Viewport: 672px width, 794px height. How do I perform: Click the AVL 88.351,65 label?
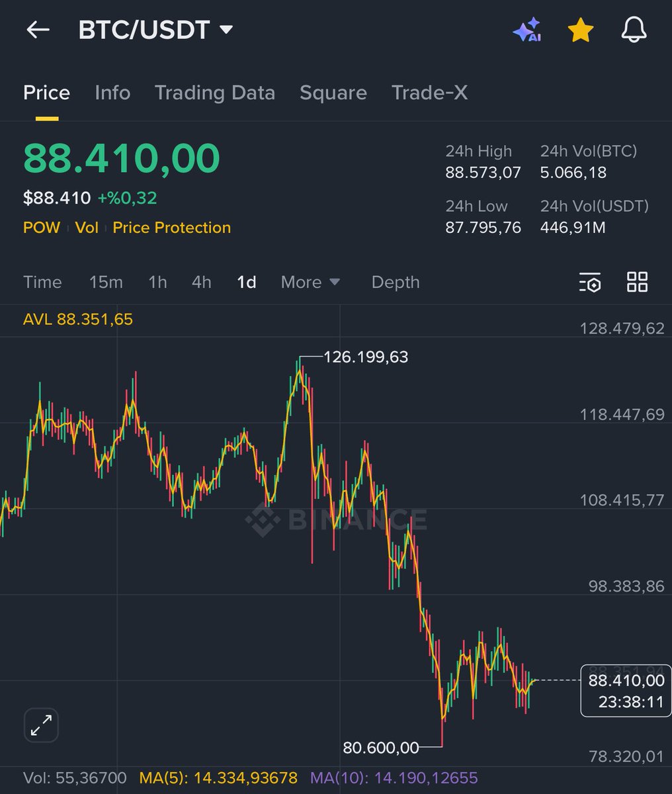[78, 320]
